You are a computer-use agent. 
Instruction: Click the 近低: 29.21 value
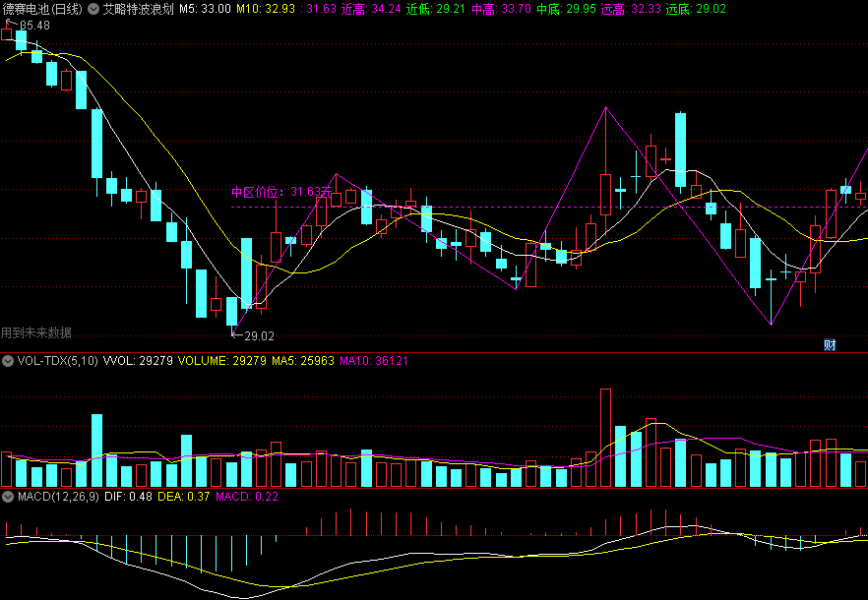[x=436, y=9]
